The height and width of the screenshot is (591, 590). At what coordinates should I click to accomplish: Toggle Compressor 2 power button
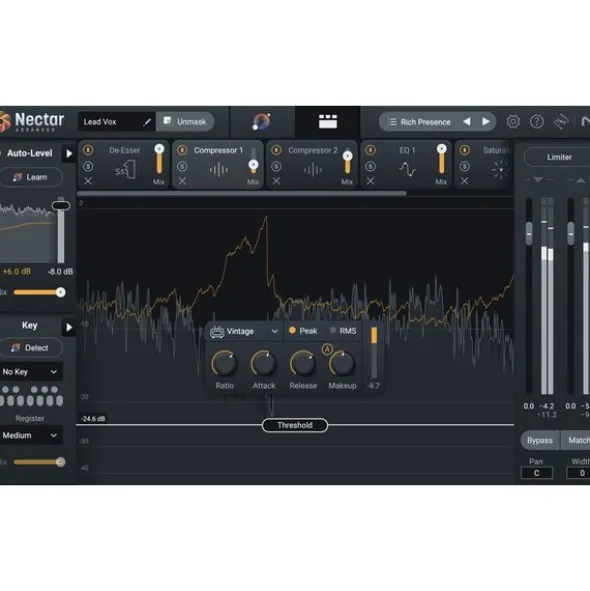click(x=276, y=150)
